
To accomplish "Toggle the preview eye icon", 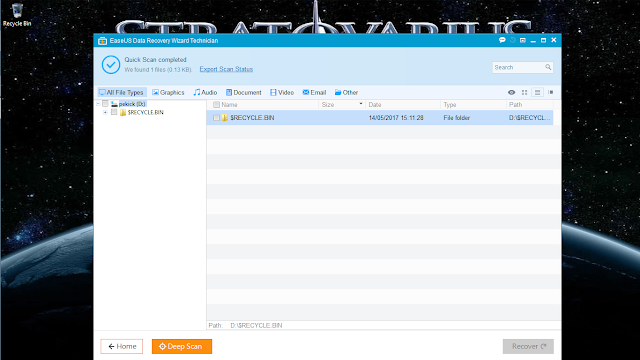I will [x=511, y=93].
